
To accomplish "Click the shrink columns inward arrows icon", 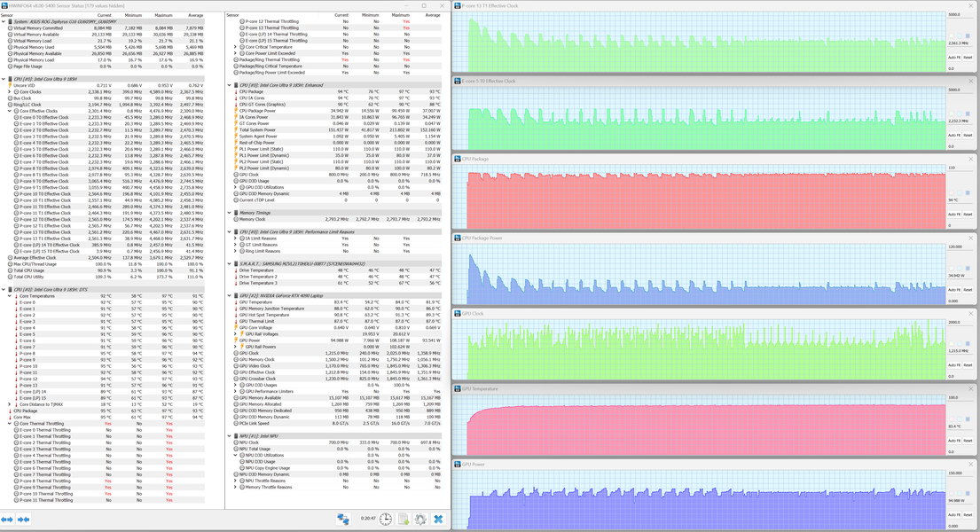I will (24, 520).
